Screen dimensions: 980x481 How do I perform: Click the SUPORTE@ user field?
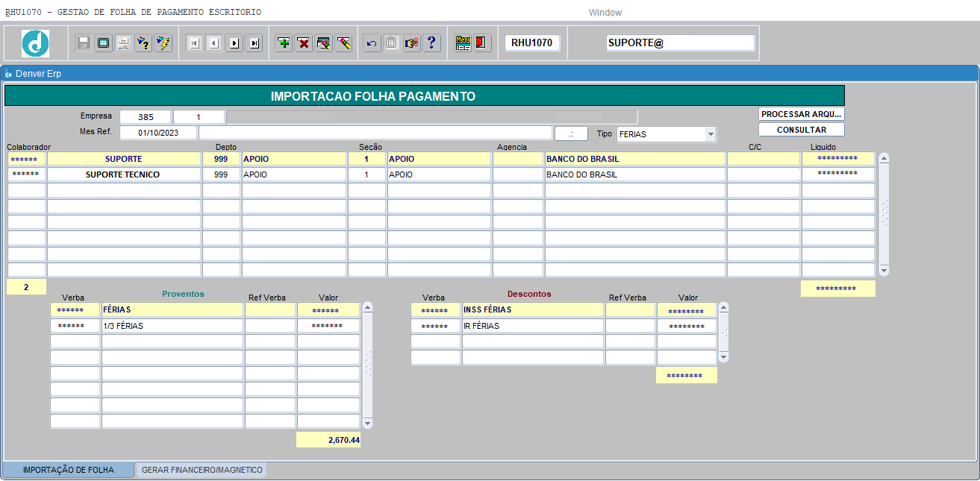pyautogui.click(x=680, y=43)
